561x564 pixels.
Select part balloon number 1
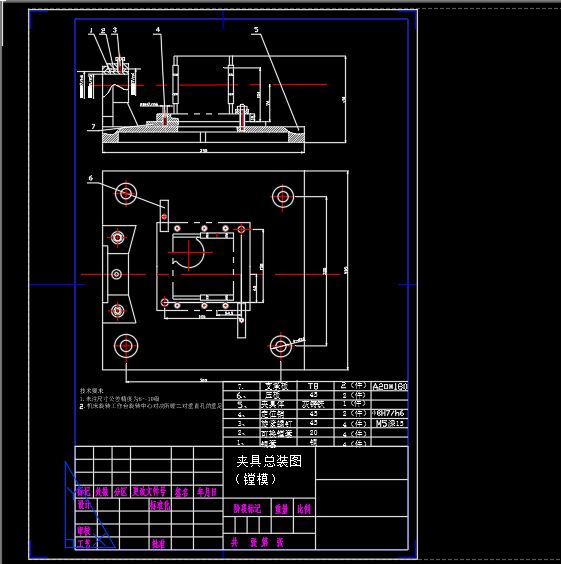pyautogui.click(x=91, y=31)
